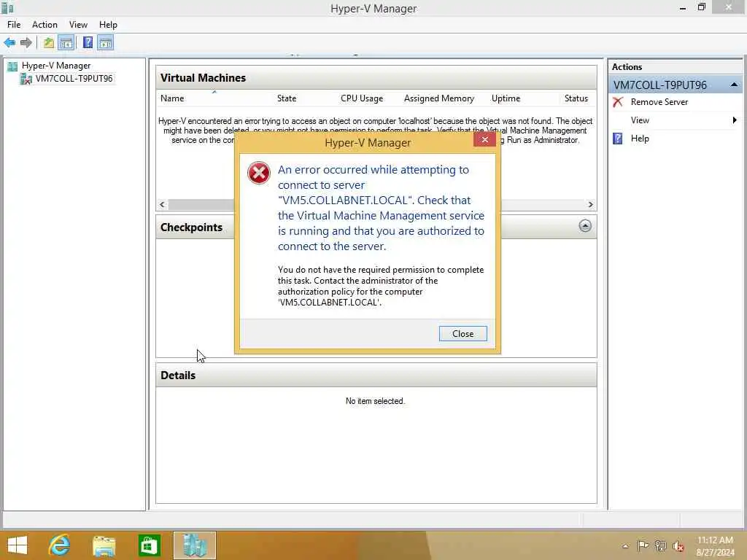This screenshot has width=747, height=560.
Task: Click View action in Actions pane
Action: point(640,120)
